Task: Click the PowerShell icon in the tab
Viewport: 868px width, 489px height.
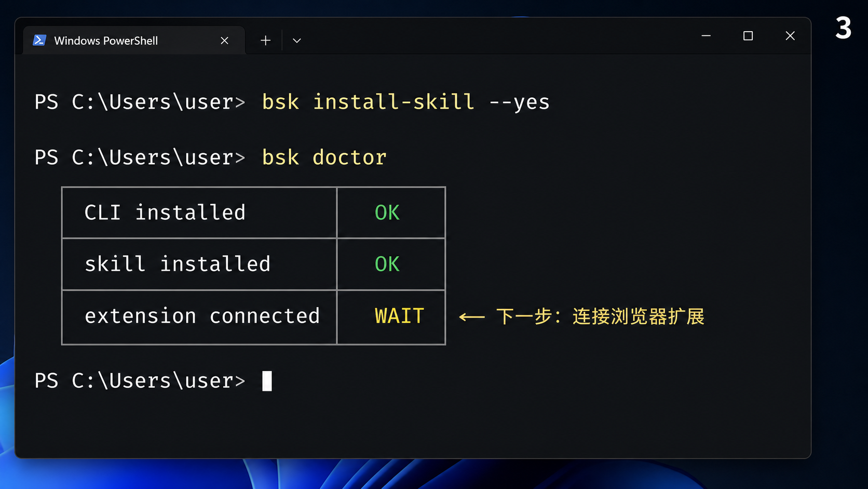Action: point(39,41)
